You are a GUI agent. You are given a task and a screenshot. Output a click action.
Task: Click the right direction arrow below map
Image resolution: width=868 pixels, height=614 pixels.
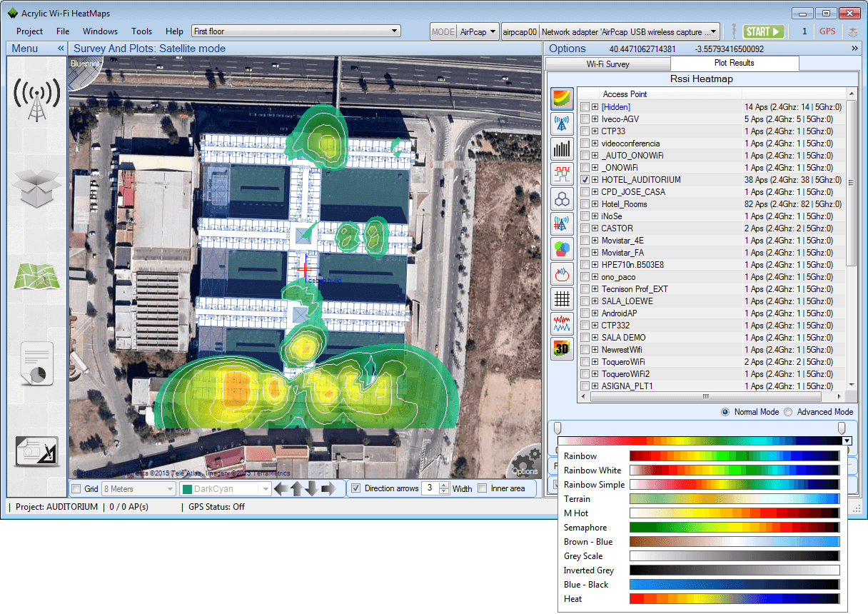(328, 488)
